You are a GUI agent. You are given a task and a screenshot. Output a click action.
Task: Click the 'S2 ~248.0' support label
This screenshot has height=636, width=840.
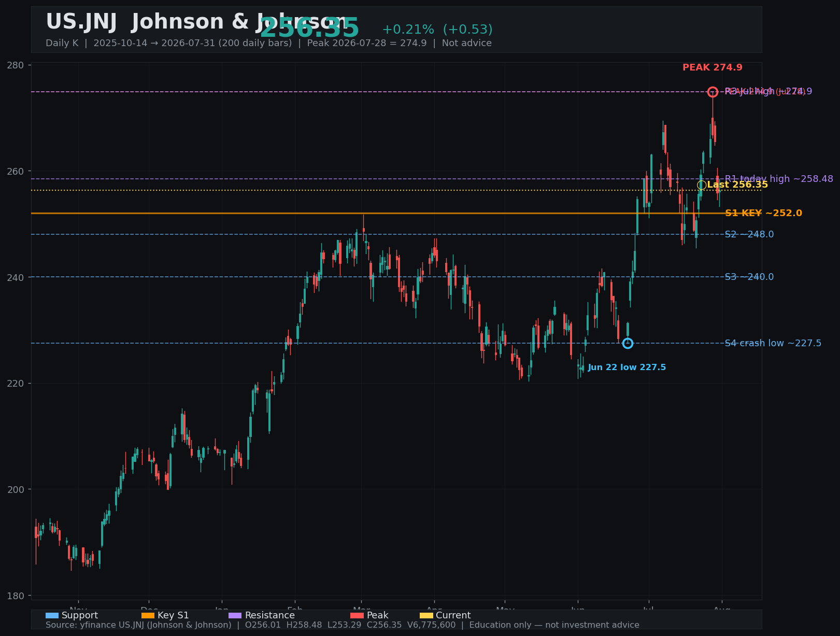click(x=749, y=234)
